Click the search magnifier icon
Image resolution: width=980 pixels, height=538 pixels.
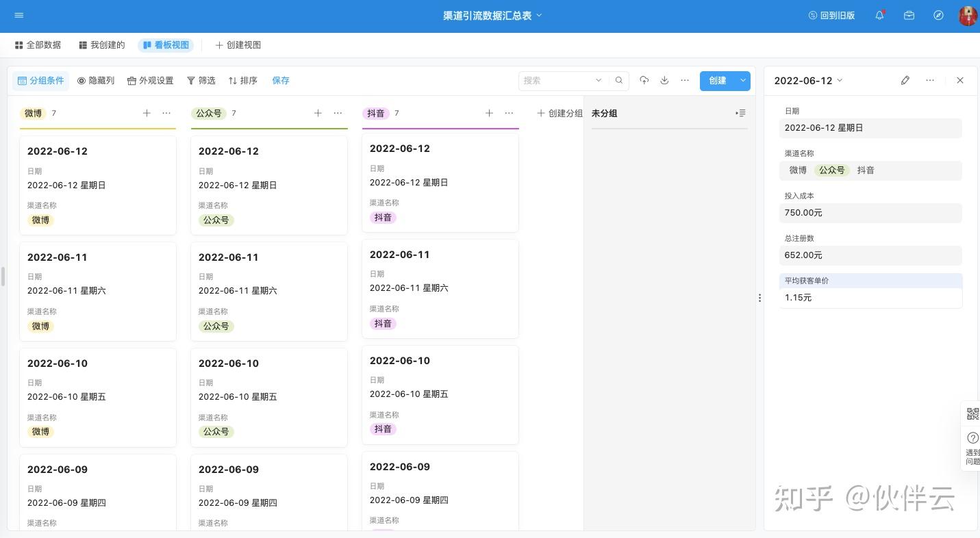(619, 80)
